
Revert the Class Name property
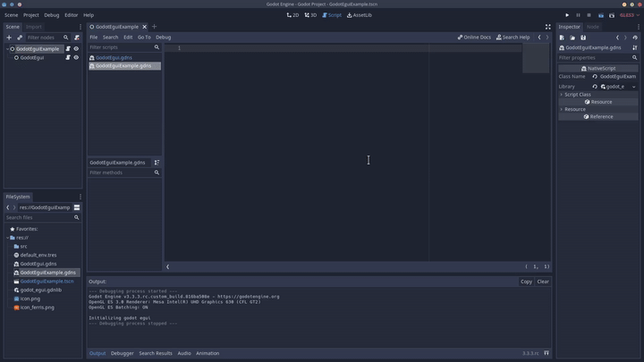(595, 77)
